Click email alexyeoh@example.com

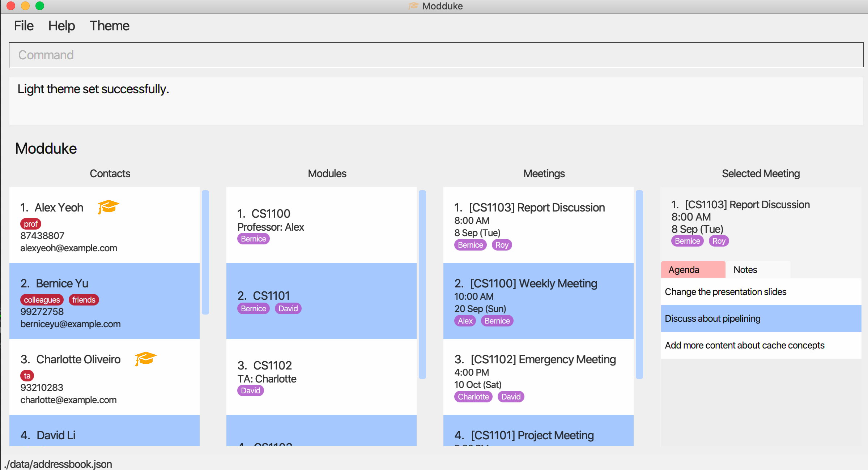point(69,248)
